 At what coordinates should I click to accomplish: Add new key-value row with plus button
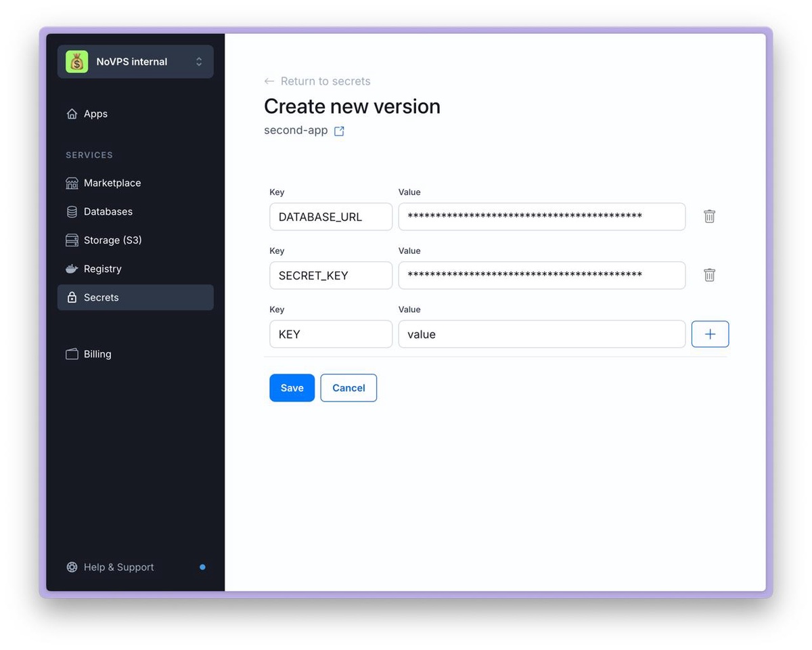[x=710, y=334]
